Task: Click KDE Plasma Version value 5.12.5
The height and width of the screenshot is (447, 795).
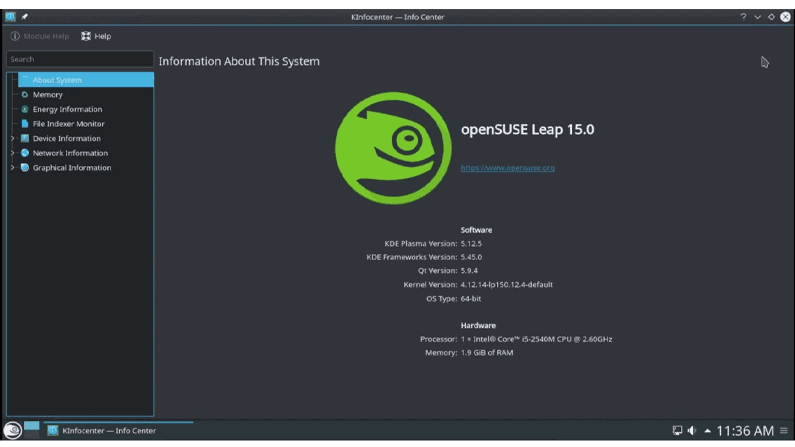Action: pos(471,244)
